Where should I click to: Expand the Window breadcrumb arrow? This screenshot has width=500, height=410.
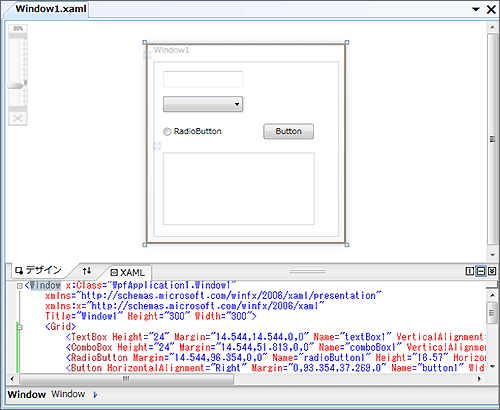click(x=96, y=395)
